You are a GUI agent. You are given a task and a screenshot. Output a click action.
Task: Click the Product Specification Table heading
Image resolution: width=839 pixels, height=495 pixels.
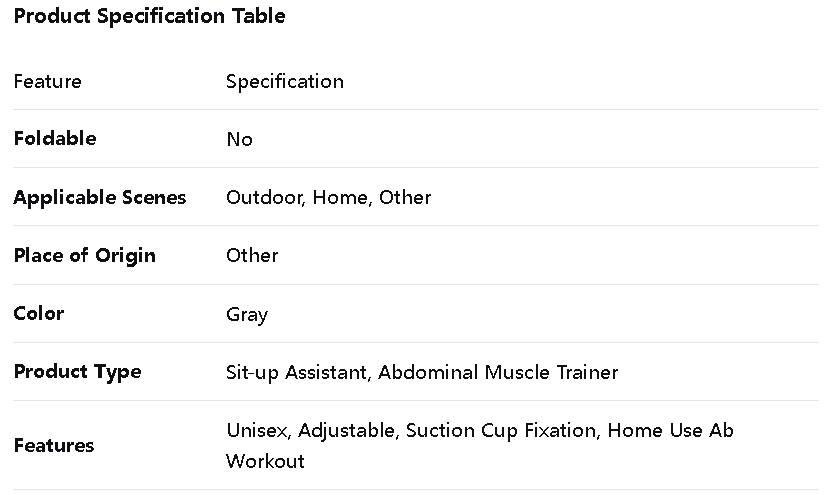tap(149, 16)
